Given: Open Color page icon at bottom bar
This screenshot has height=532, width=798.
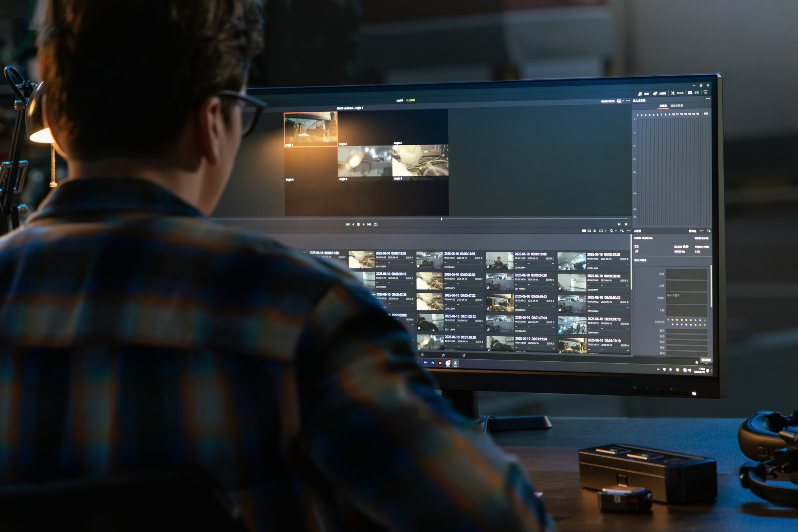Looking at the screenshot, I should tap(423, 355).
